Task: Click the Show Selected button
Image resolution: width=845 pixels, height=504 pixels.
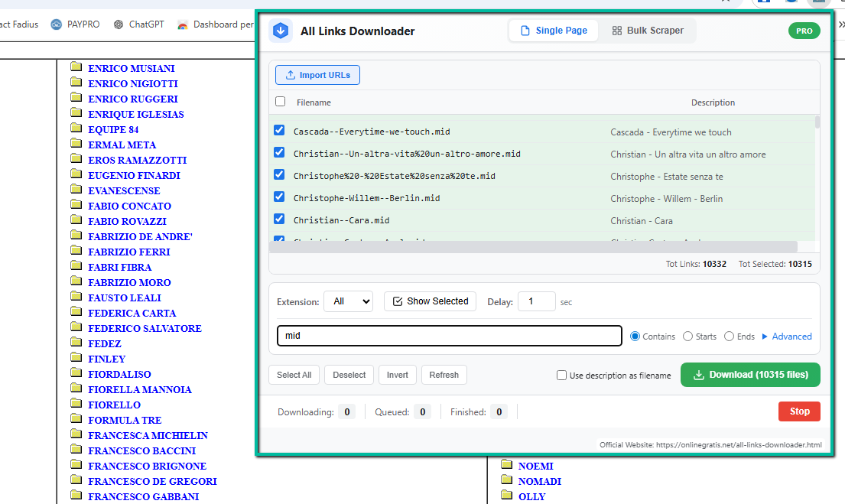Action: tap(430, 301)
